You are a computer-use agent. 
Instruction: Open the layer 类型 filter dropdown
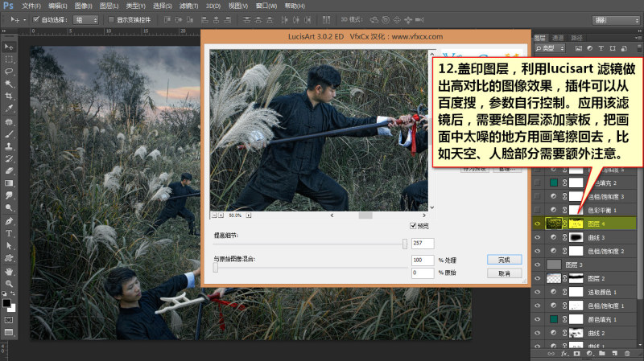(x=551, y=48)
